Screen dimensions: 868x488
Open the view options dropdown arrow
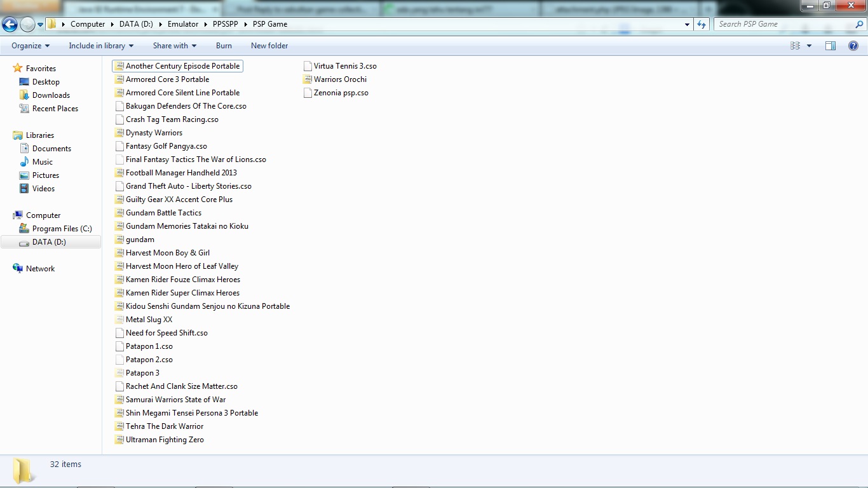coord(809,46)
